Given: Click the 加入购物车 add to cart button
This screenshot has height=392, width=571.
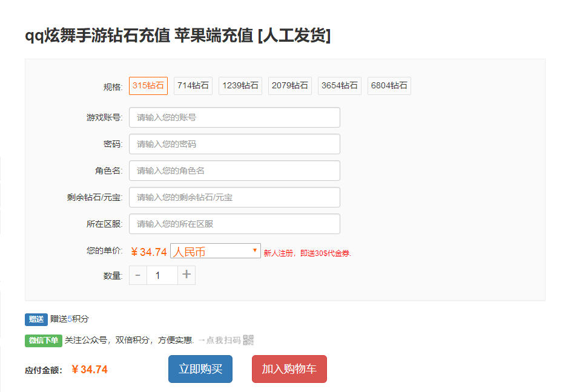Looking at the screenshot, I should [x=289, y=368].
